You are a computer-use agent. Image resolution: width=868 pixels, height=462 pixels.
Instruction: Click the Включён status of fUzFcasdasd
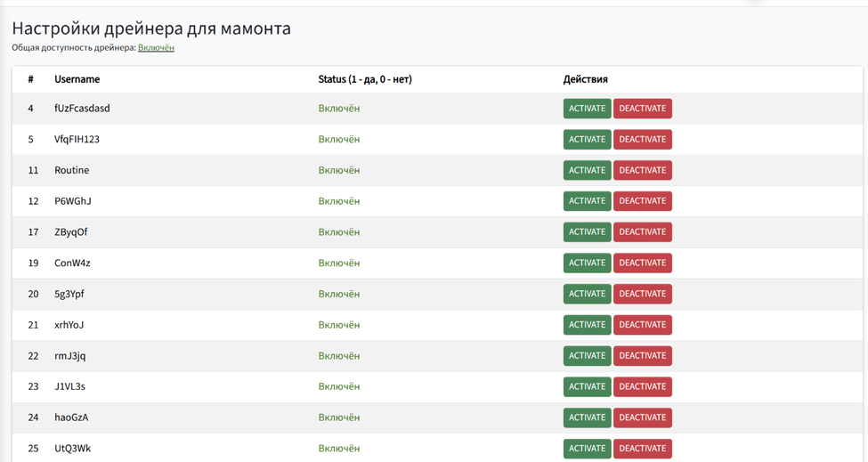click(x=339, y=109)
